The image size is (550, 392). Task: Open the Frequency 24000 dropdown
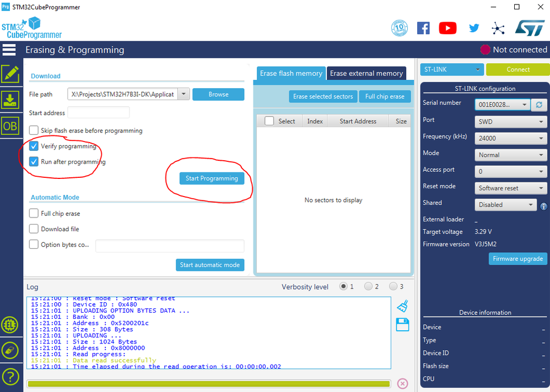tap(511, 138)
